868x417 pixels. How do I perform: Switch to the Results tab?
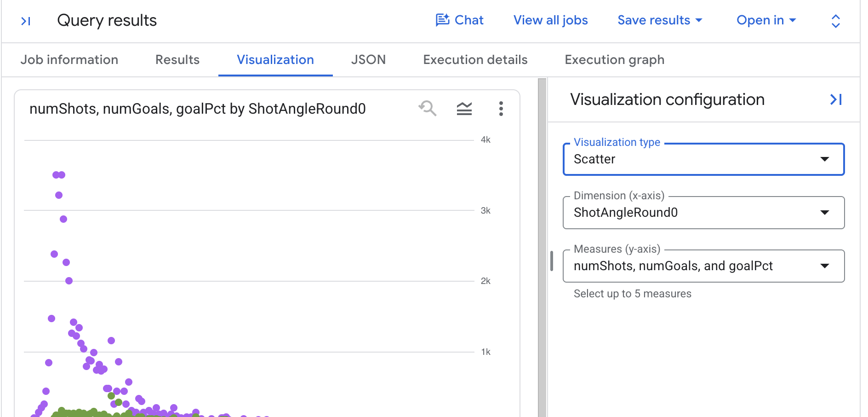click(x=177, y=60)
